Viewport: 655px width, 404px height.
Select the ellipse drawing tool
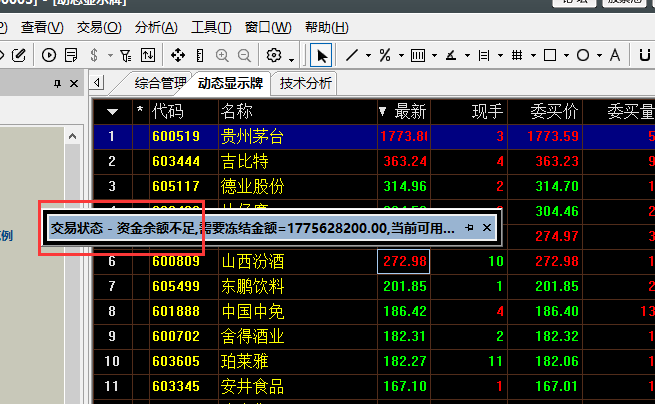[x=583, y=55]
